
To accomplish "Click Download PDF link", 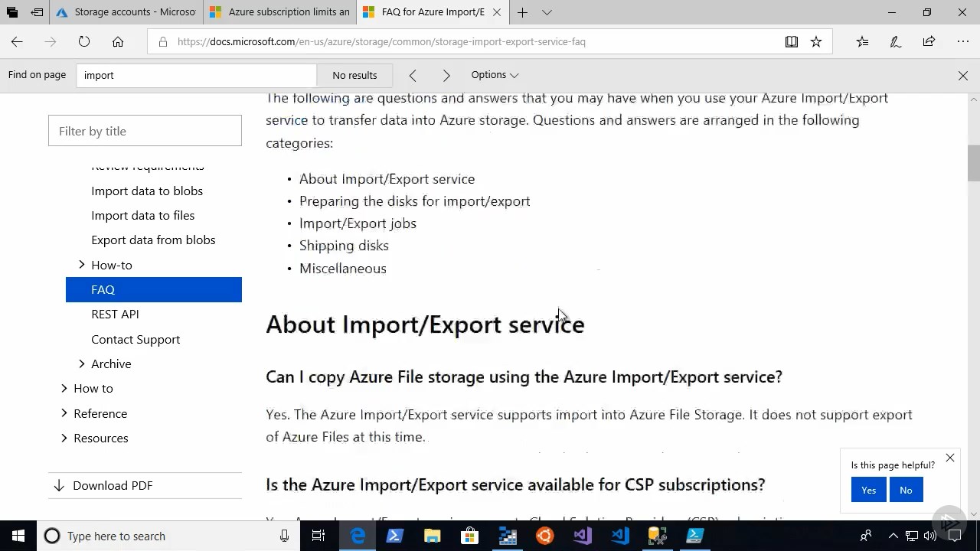I will pyautogui.click(x=113, y=485).
